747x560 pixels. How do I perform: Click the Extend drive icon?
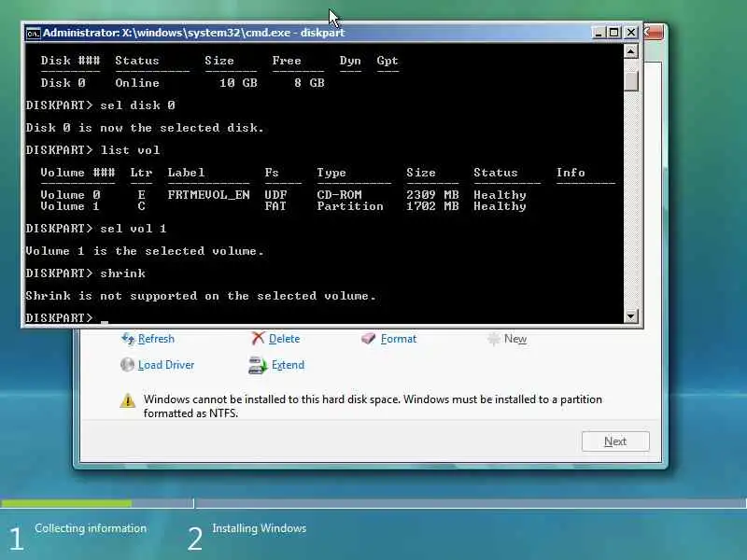pyautogui.click(x=258, y=365)
